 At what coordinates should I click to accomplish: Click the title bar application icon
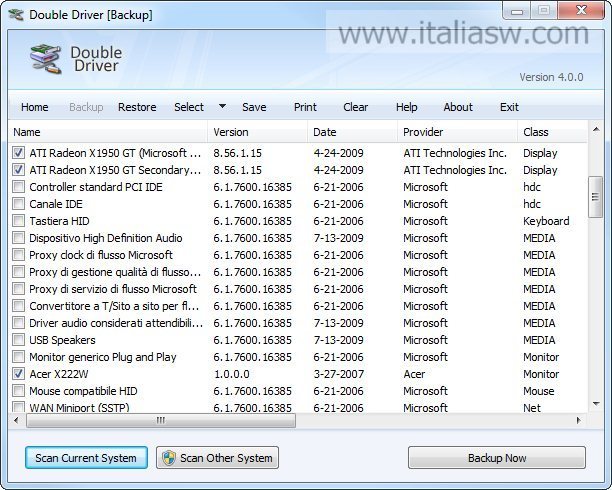click(16, 15)
